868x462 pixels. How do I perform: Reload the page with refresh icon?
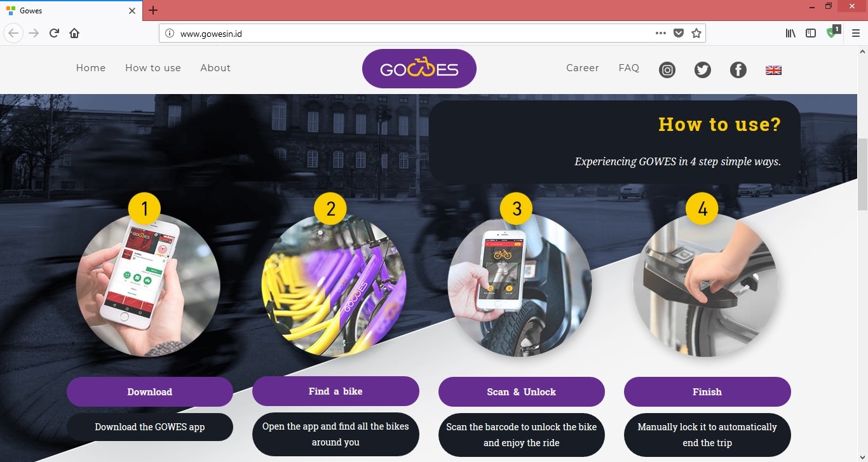[x=54, y=33]
